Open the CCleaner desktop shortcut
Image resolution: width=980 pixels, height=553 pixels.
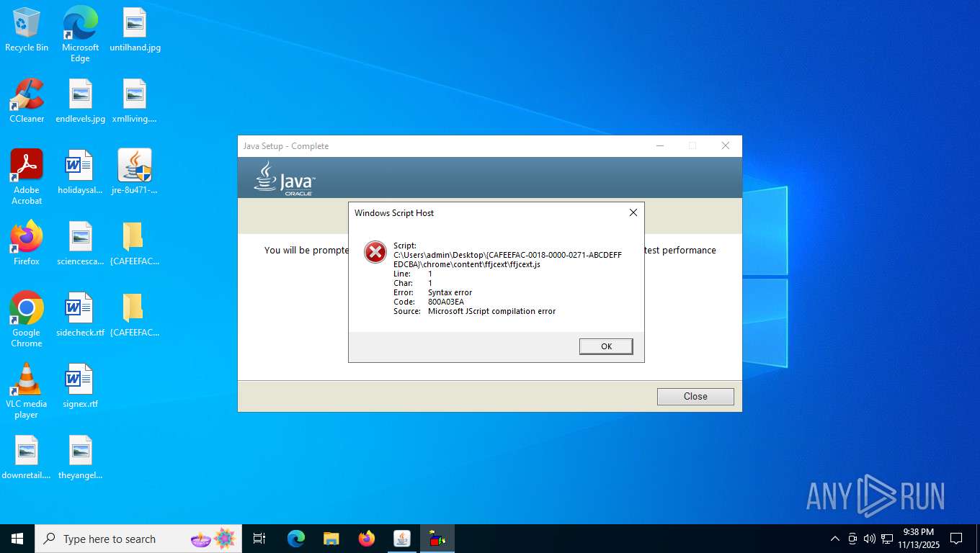(x=27, y=101)
